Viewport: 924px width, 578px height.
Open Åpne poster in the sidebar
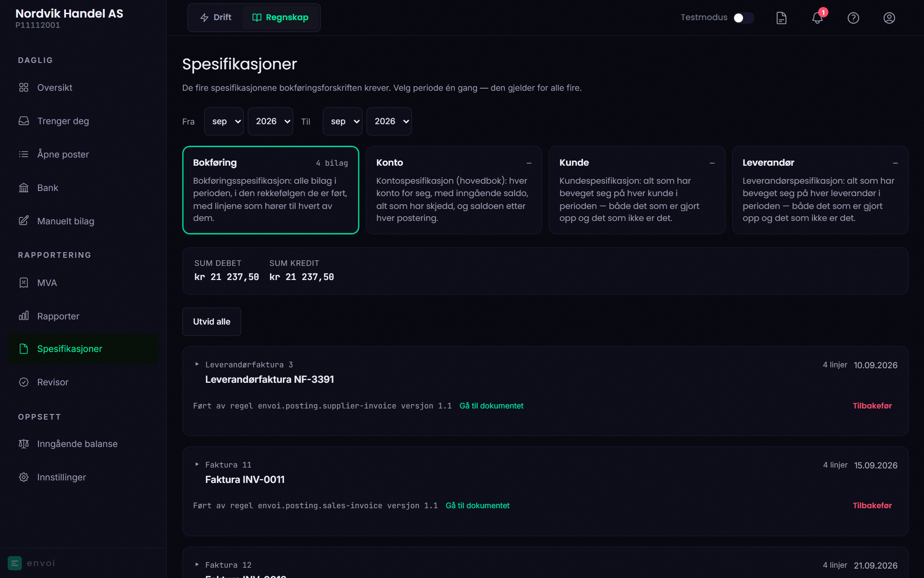(x=83, y=154)
